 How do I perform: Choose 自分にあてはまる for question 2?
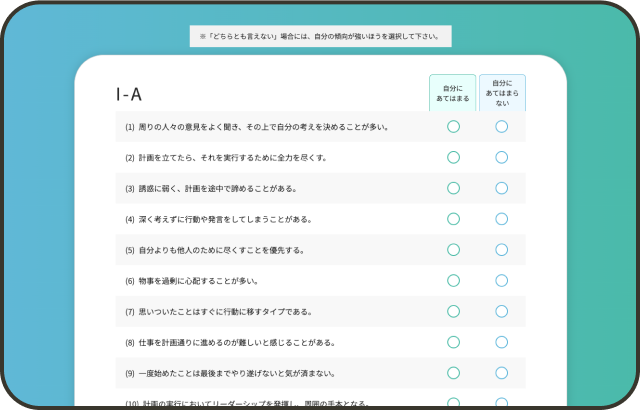click(x=453, y=158)
